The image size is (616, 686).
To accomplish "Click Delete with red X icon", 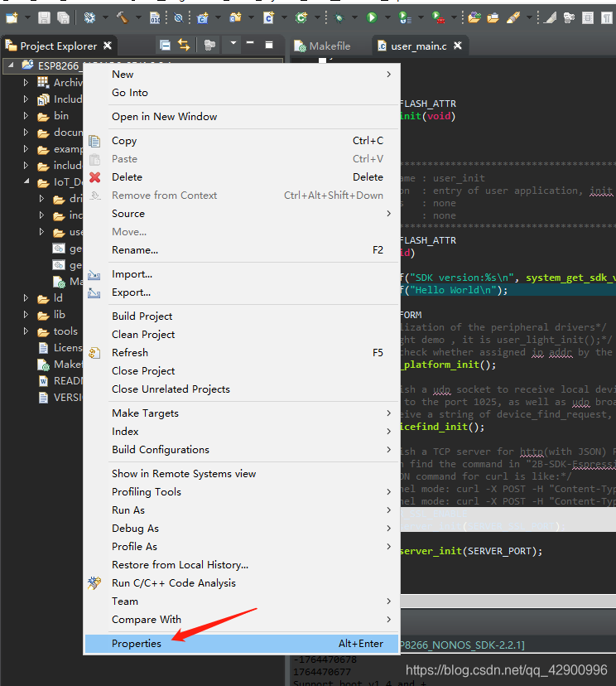I will tap(241, 177).
